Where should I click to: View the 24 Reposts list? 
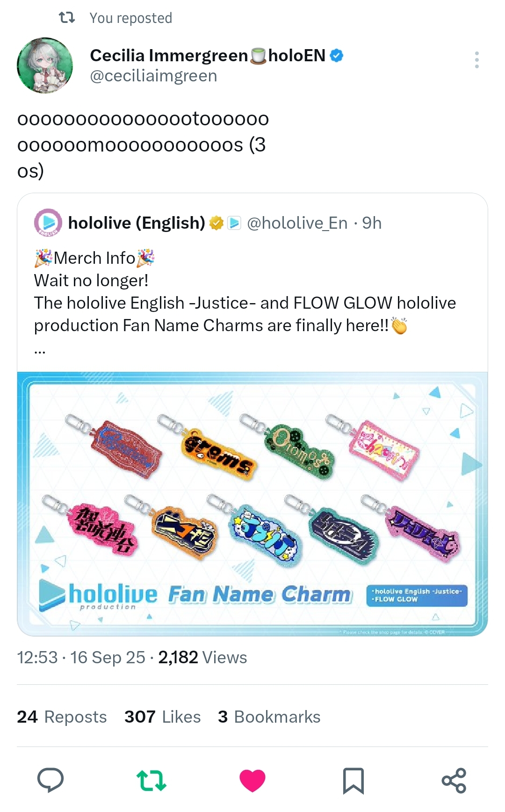[x=62, y=717]
